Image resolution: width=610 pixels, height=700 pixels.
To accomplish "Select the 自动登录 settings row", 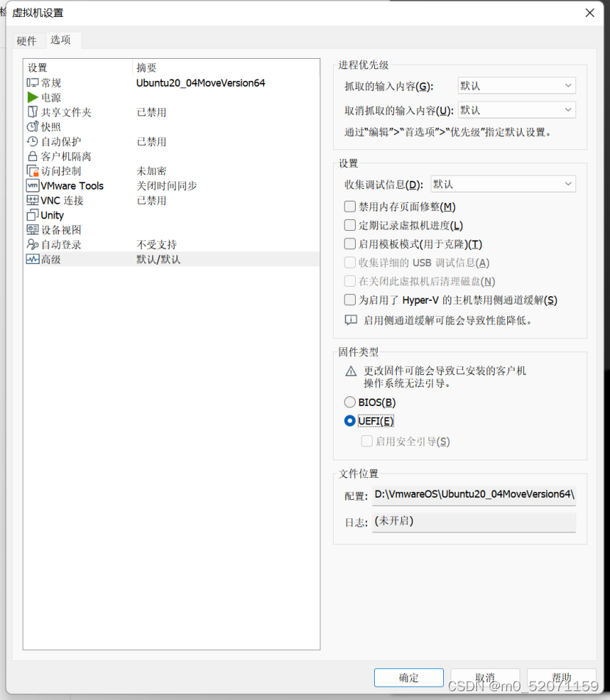I will (x=172, y=245).
